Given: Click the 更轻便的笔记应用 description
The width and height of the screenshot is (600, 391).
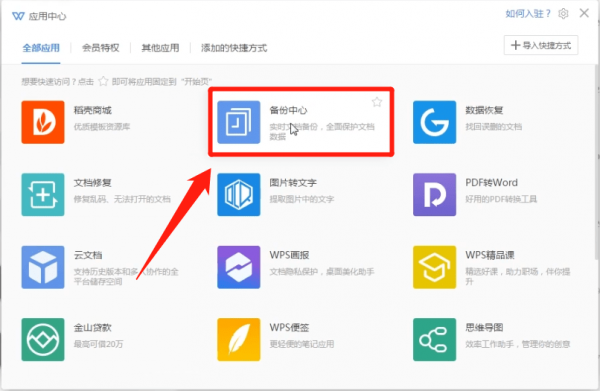Looking at the screenshot, I should click(302, 344).
